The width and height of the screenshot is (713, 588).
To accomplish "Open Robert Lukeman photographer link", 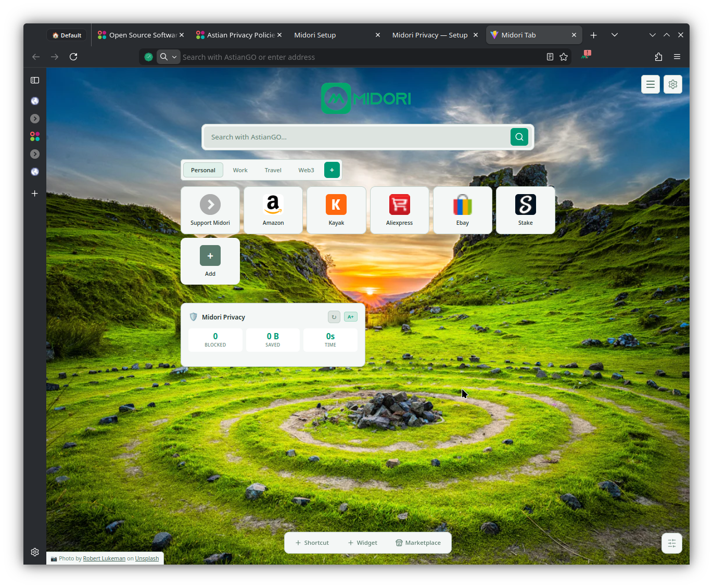I will click(x=104, y=558).
